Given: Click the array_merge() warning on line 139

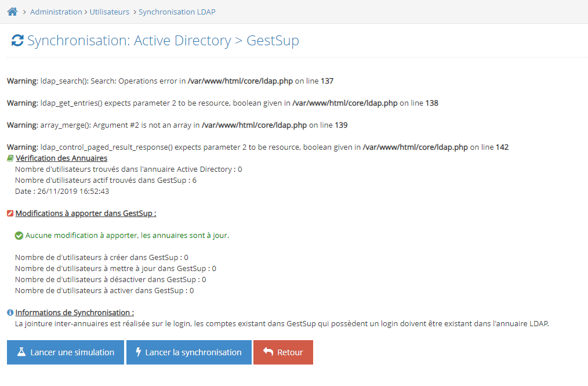Looking at the screenshot, I should tap(177, 125).
